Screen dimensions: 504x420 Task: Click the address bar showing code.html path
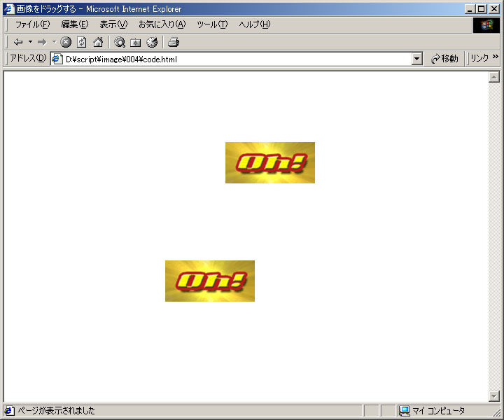(237, 59)
